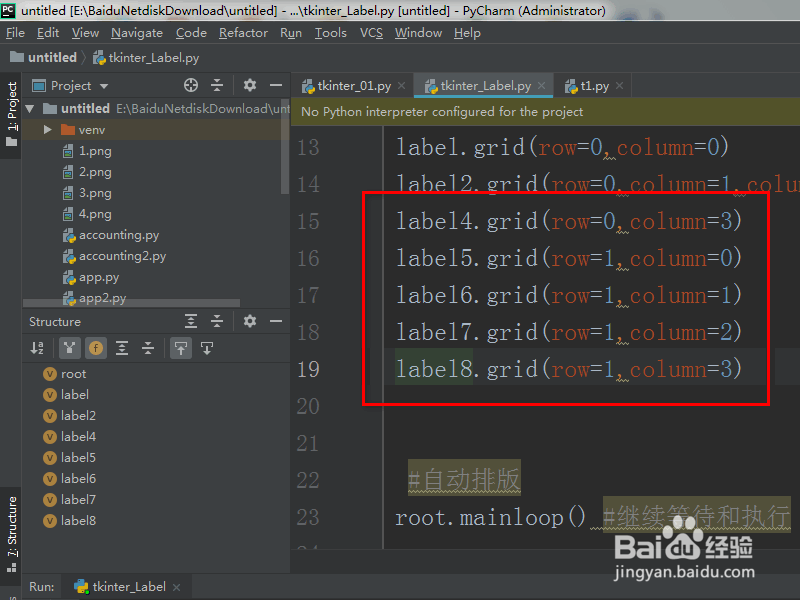Toggle autoscroll from source in Structure toolbar
The image size is (800, 600).
click(x=207, y=348)
